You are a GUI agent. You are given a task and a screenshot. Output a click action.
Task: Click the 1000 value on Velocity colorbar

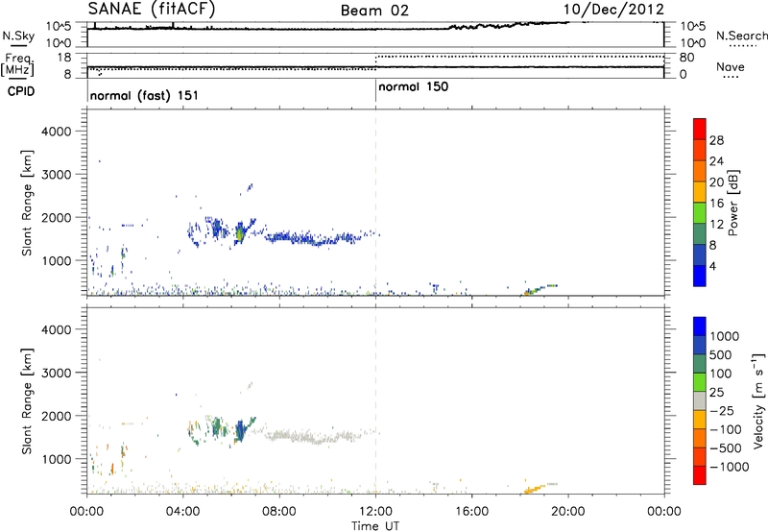click(x=725, y=336)
